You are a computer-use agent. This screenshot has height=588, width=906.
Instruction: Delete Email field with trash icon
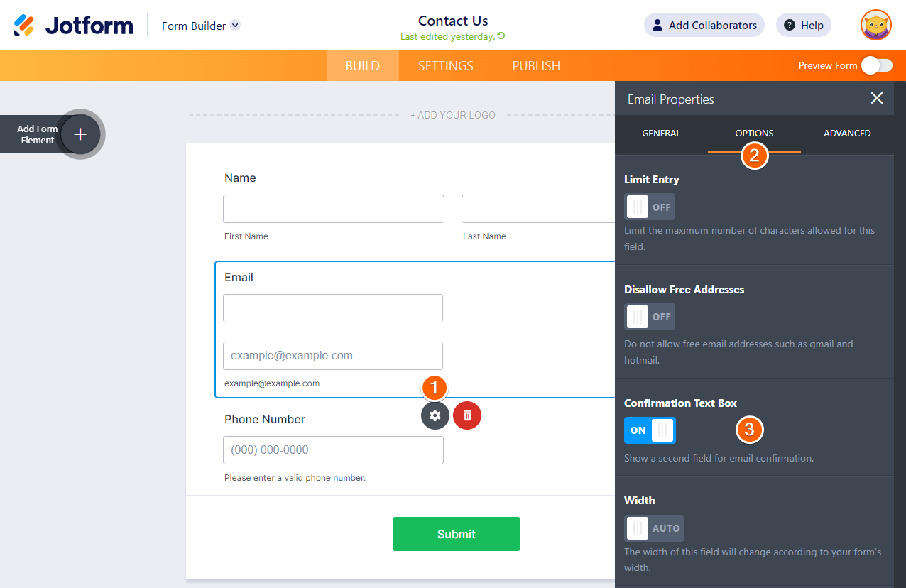[x=467, y=415]
